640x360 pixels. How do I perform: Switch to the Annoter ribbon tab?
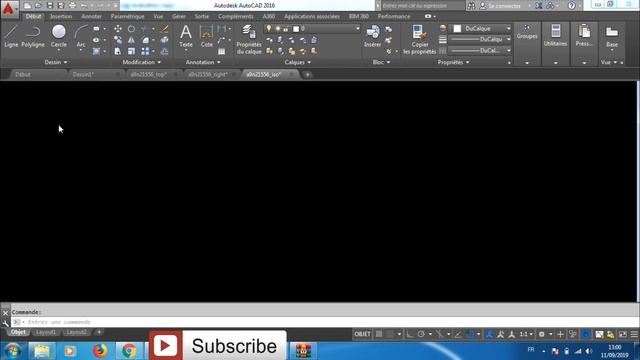(91, 17)
